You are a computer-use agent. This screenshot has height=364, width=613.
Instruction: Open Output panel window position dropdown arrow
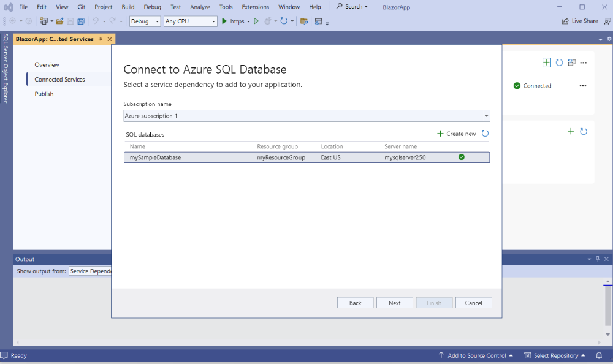589,259
